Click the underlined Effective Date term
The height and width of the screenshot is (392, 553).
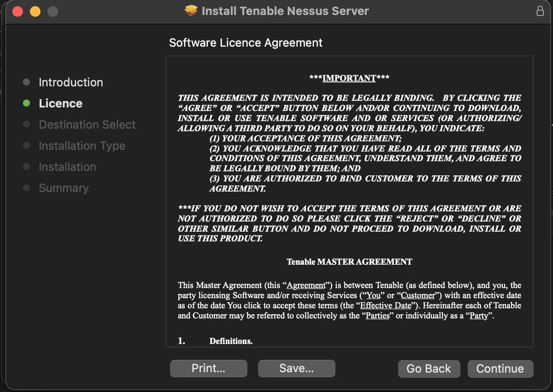(x=385, y=305)
